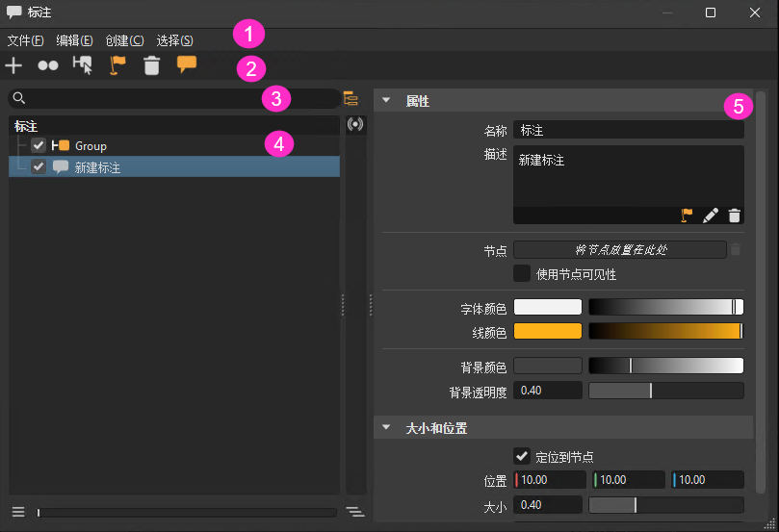The image size is (779, 532).
Task: Click the 背景颜色 dark swatch
Action: click(x=548, y=366)
